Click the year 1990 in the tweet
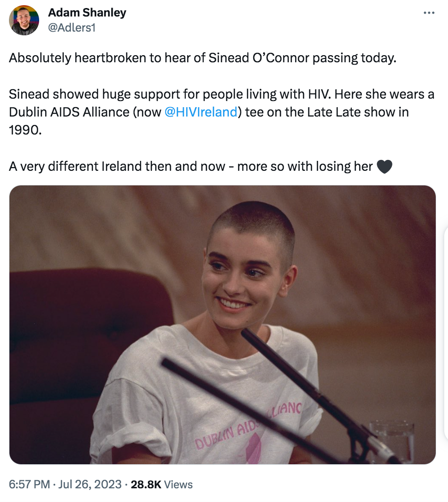The height and width of the screenshot is (502, 448). (25, 130)
